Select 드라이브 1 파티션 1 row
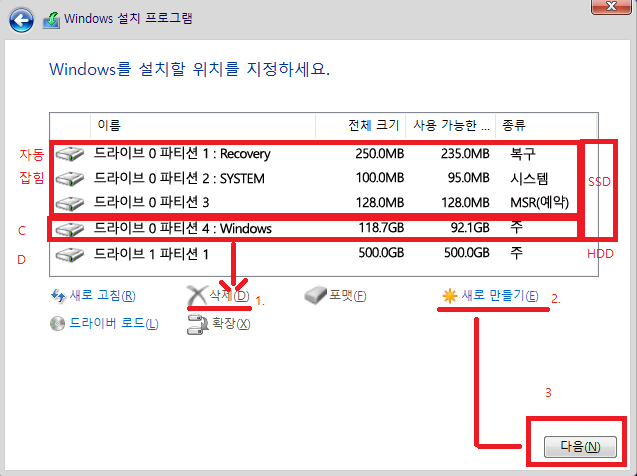 tap(324, 255)
